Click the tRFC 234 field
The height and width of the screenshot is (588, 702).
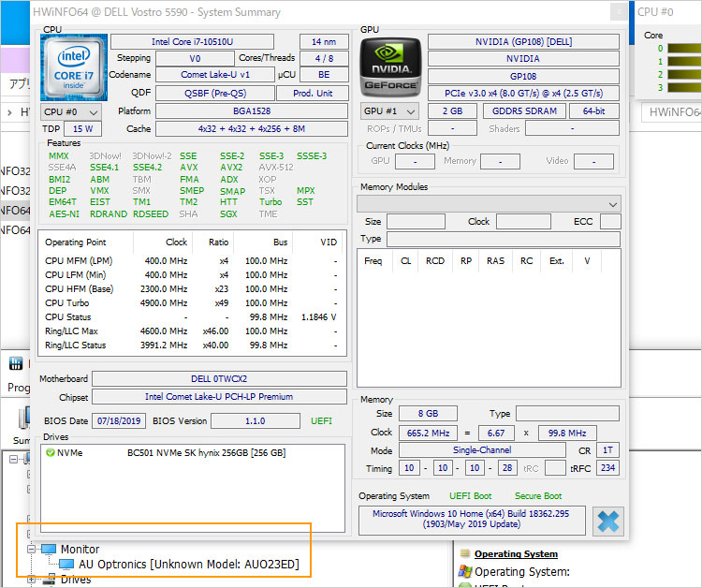[x=607, y=468]
